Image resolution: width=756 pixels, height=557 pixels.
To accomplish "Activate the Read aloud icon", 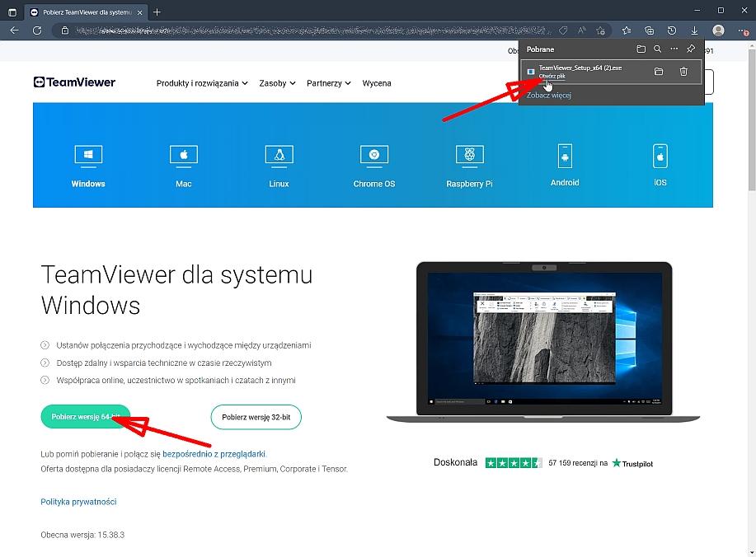I will [582, 30].
